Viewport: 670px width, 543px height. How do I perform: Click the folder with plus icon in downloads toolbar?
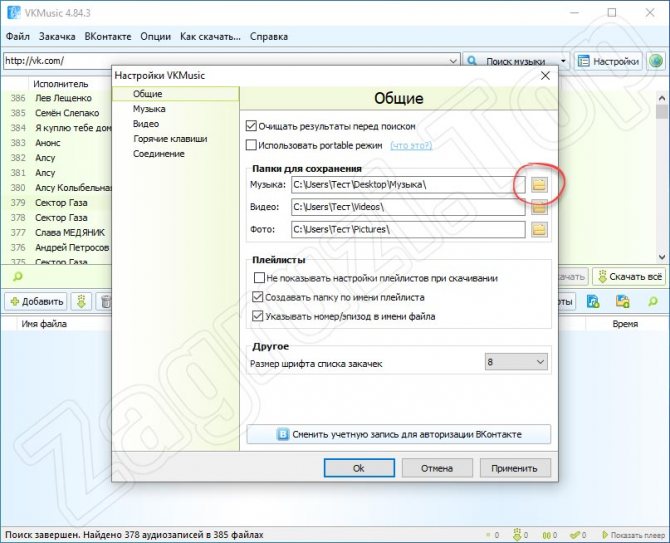click(622, 301)
